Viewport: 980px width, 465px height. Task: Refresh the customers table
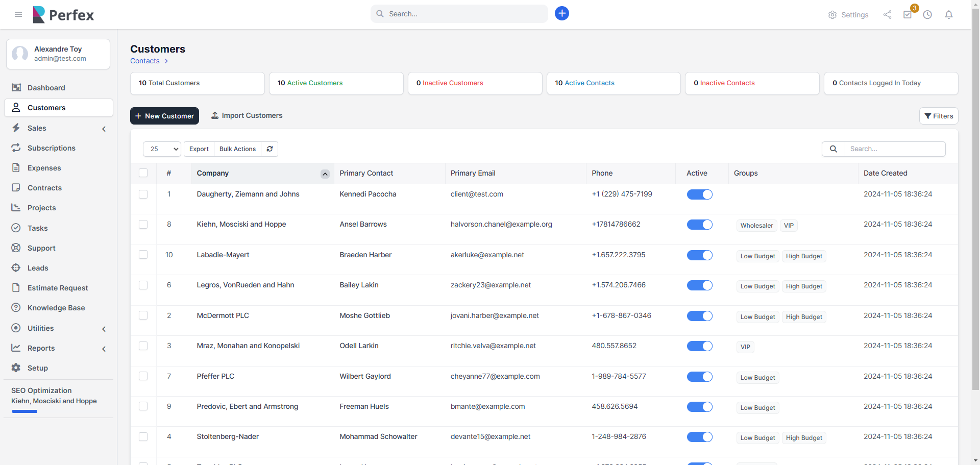coord(269,149)
